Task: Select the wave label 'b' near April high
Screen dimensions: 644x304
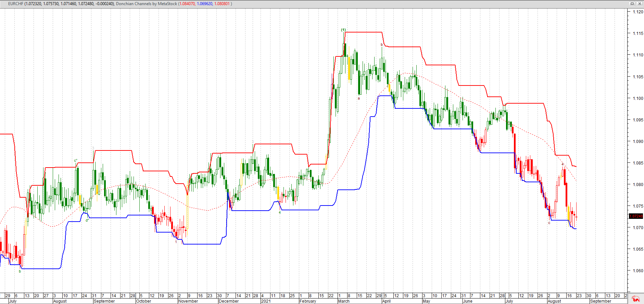Action: click(x=382, y=45)
